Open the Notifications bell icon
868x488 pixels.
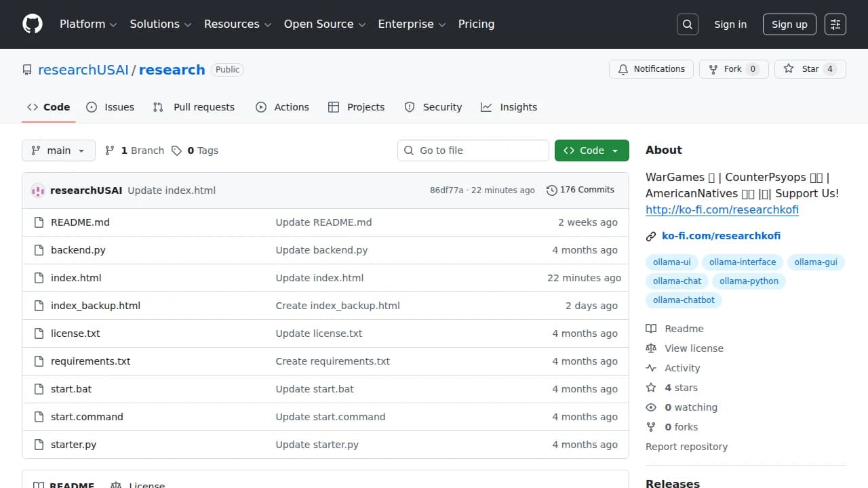[x=622, y=68]
